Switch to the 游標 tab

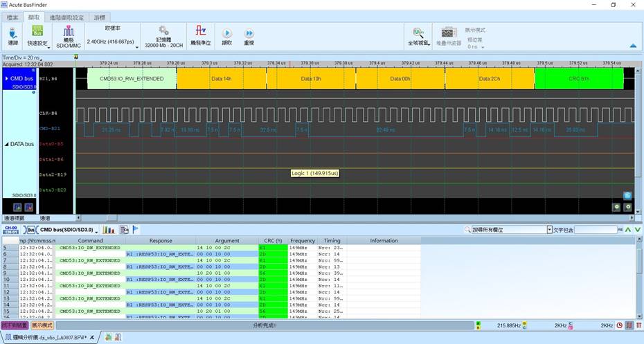tap(100, 17)
